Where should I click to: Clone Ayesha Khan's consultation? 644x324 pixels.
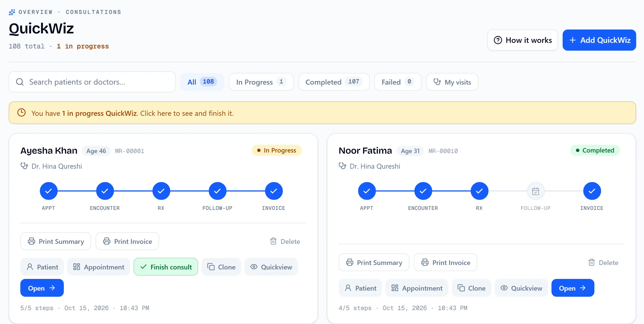221,267
